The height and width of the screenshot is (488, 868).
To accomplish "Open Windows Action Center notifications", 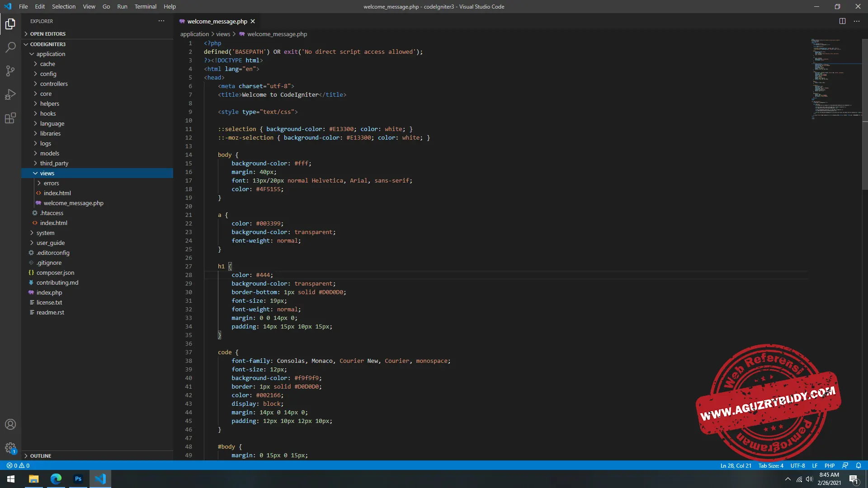I will (x=854, y=479).
